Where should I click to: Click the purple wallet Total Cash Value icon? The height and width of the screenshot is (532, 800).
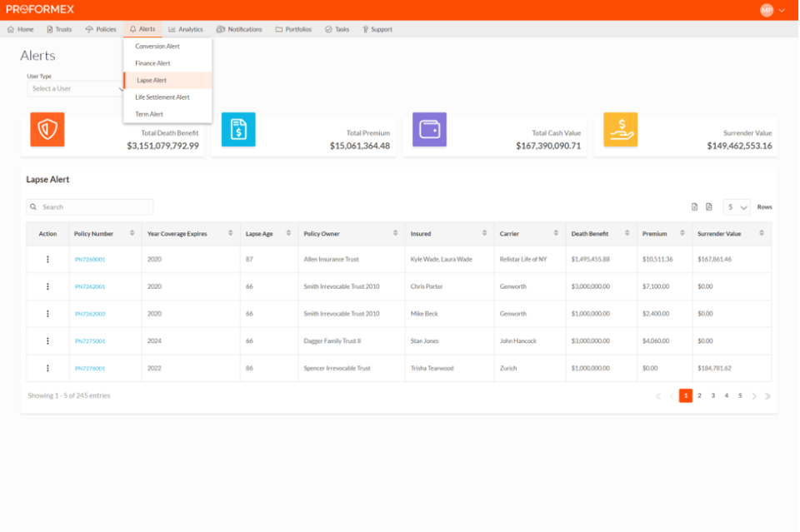(x=430, y=129)
